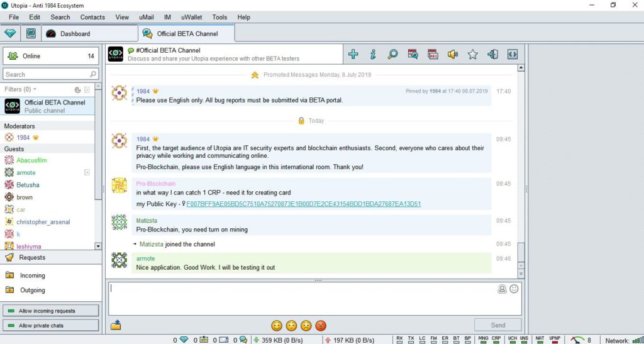Click the monitor icon beside the Dashboard tab
This screenshot has height=344, width=644.
31,33
